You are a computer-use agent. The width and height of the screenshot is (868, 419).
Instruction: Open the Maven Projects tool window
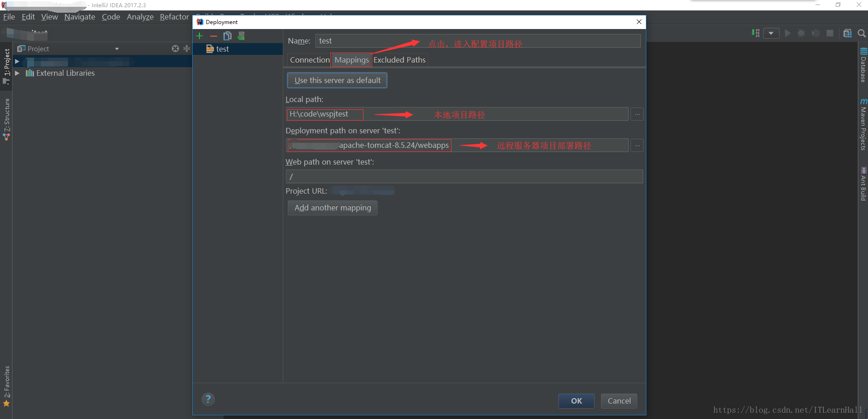863,124
